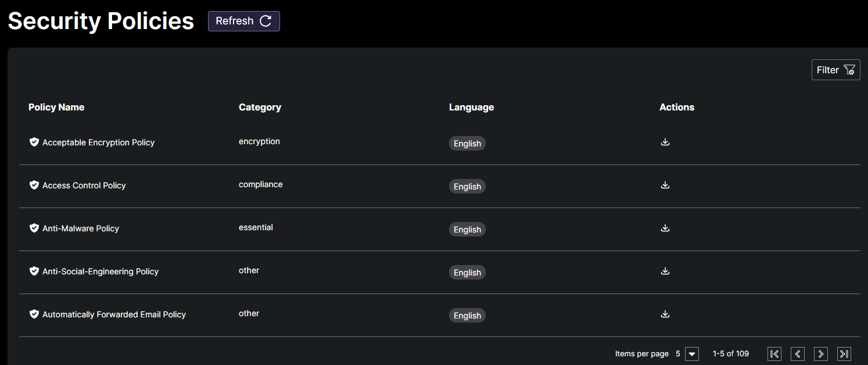Viewport: 868px width, 365px height.
Task: Go to the previous page
Action: [797, 353]
